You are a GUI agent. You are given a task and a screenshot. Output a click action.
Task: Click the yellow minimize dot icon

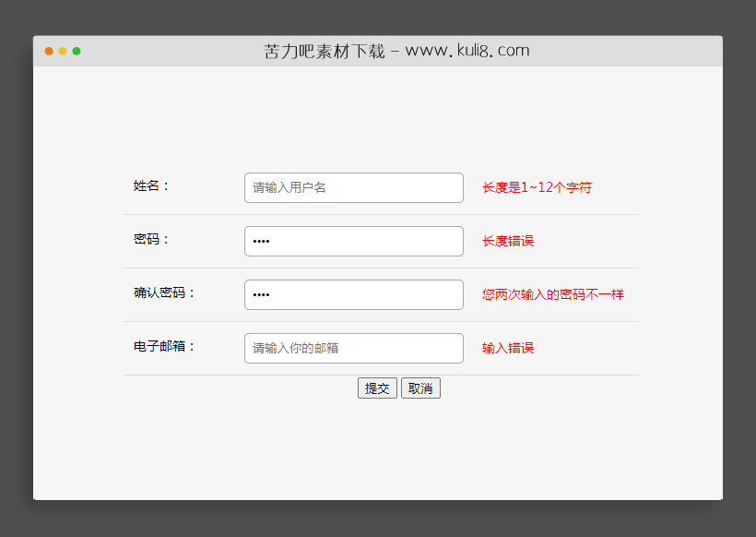(62, 52)
